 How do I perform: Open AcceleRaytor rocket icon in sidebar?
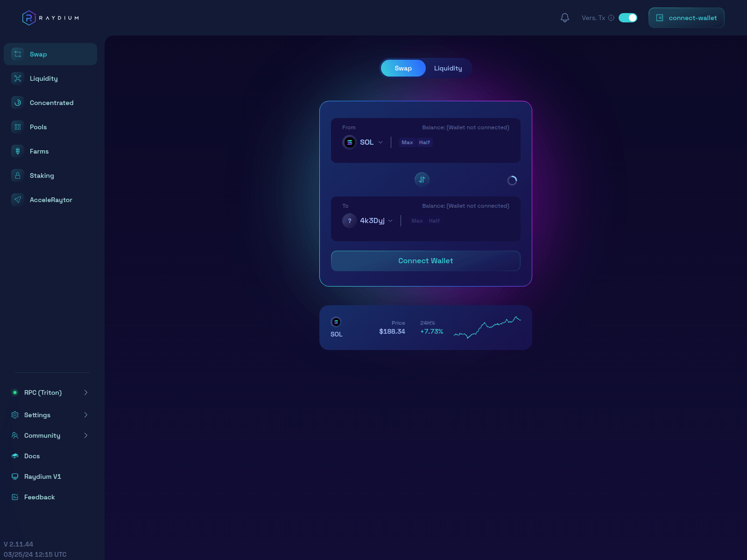18,200
